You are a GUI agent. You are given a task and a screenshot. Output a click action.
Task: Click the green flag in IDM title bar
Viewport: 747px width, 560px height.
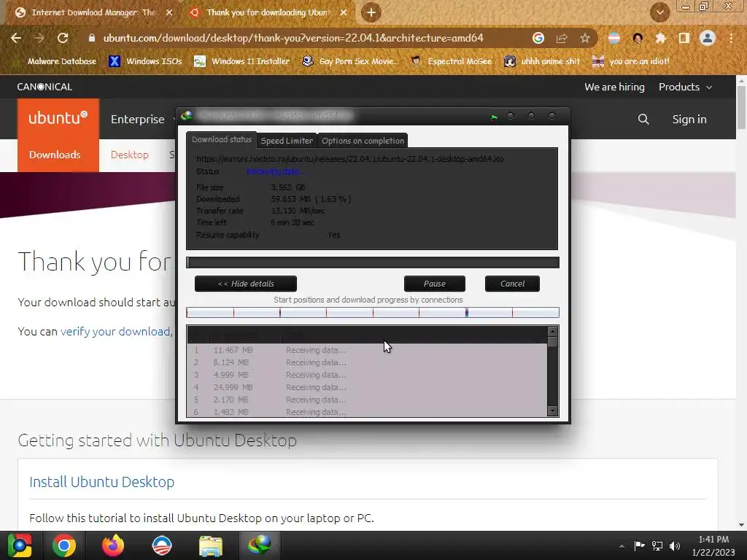tap(495, 117)
